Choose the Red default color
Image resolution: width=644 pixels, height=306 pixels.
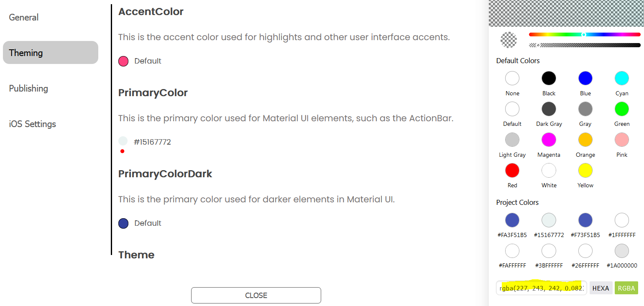click(x=512, y=171)
